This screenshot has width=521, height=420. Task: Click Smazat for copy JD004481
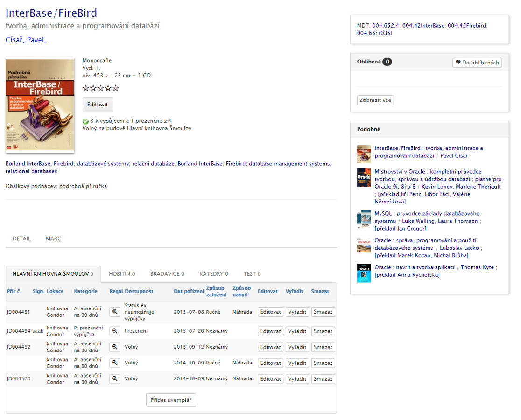point(323,312)
